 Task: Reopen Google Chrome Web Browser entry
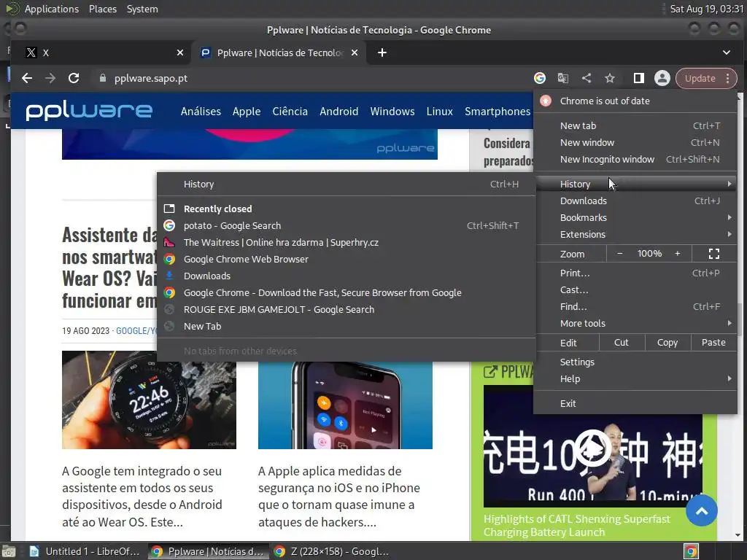(x=346, y=259)
